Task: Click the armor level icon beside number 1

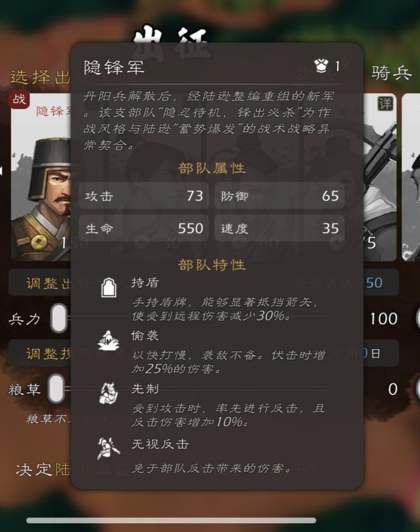Action: click(x=321, y=66)
